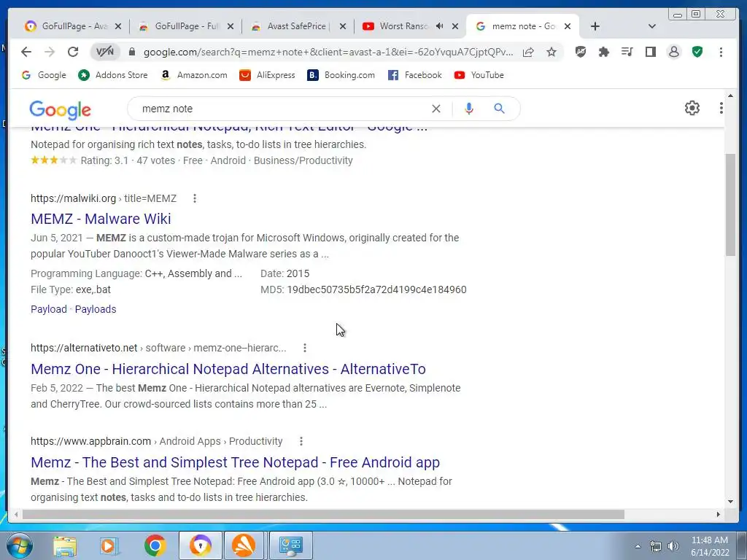Start voice search with microphone icon

[x=469, y=109]
